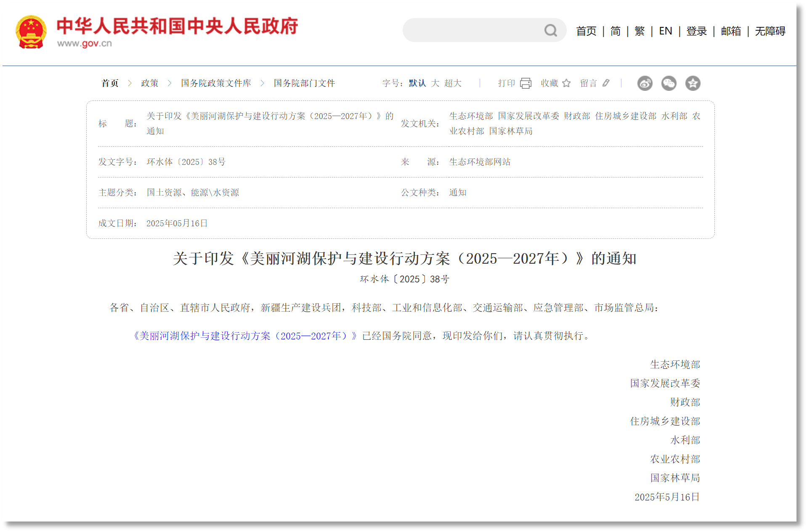
Task: Click the pencil message icon
Action: 606,83
